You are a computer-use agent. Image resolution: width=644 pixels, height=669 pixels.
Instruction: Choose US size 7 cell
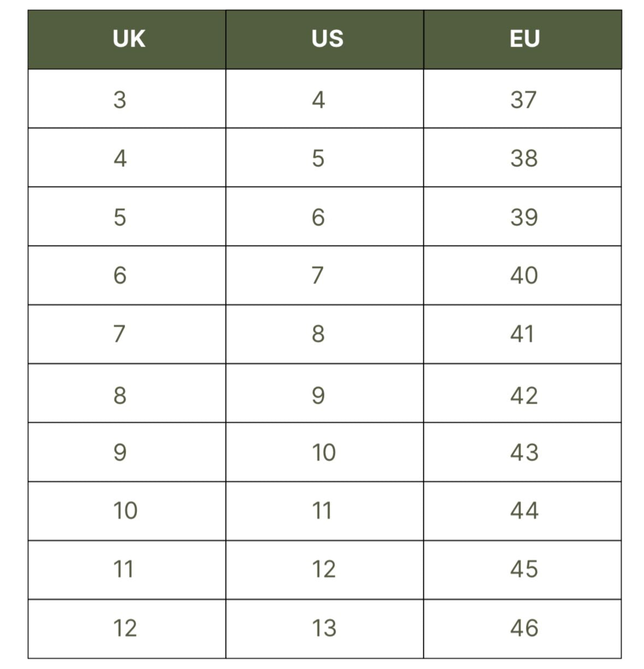pyautogui.click(x=318, y=275)
